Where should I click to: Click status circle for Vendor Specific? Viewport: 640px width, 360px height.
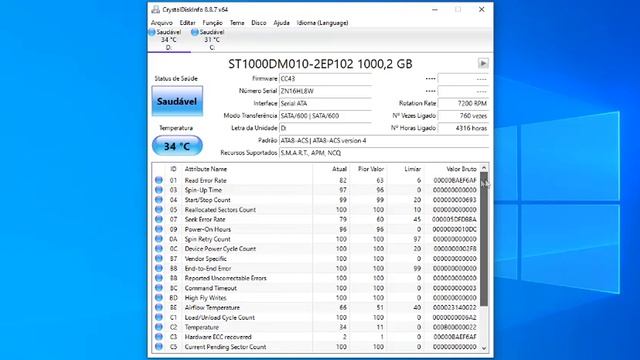(x=159, y=258)
